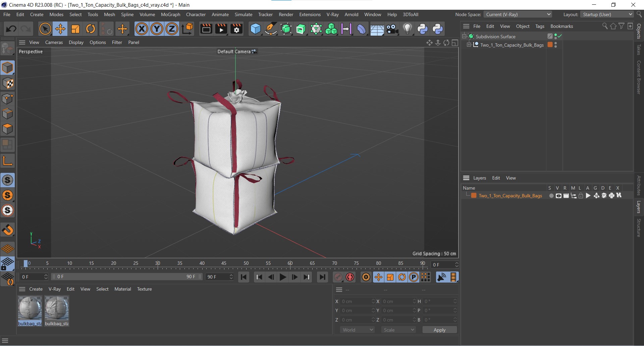Toggle Autokeying red button
The height and width of the screenshot is (346, 644).
point(350,277)
